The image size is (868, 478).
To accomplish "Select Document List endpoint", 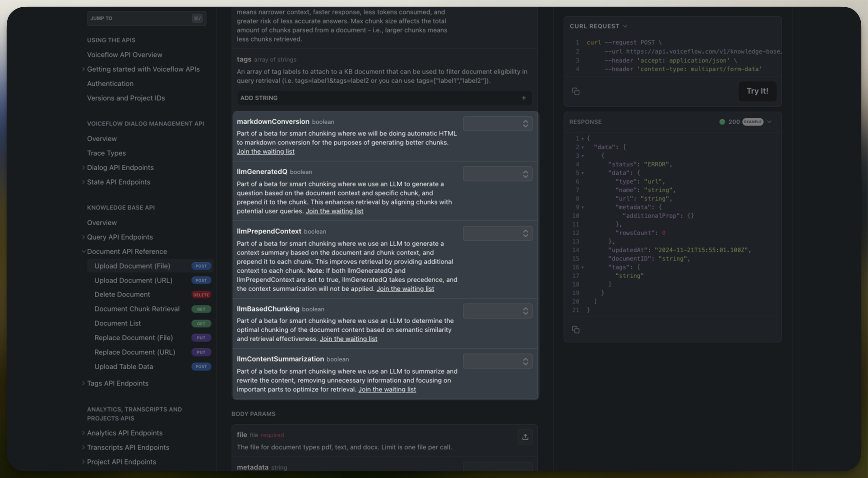I will [x=118, y=323].
